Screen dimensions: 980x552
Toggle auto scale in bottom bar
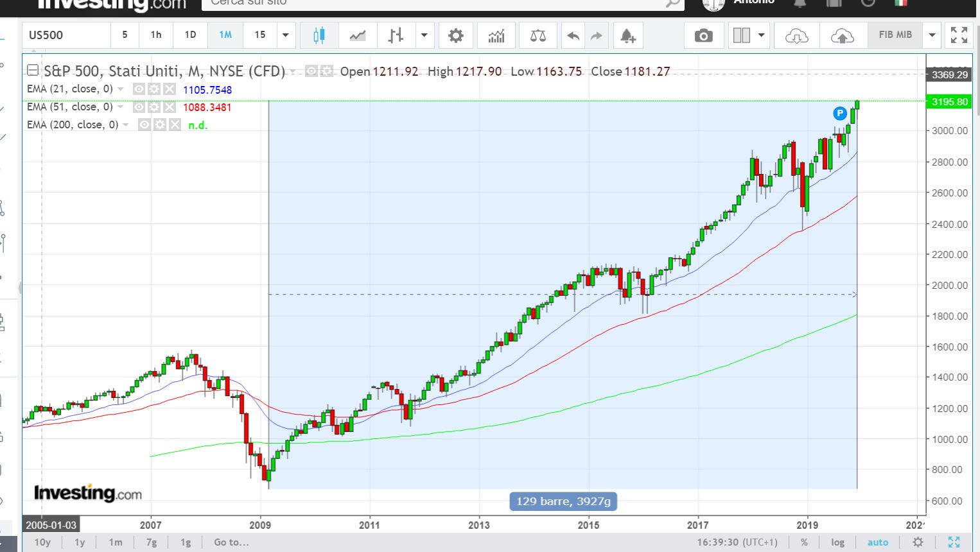(x=878, y=542)
